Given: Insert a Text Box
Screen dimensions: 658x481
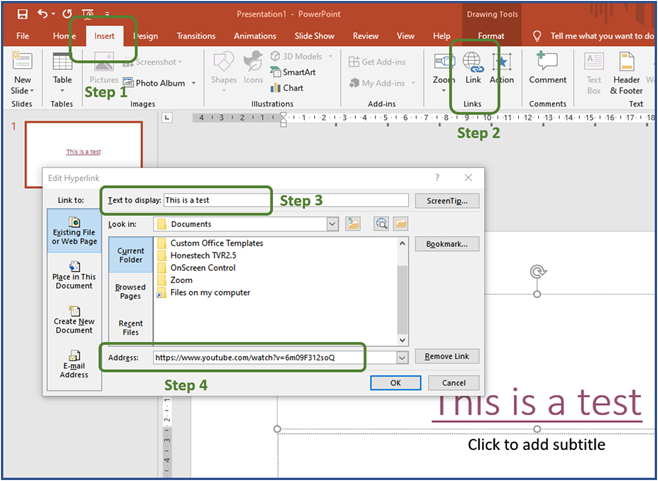Looking at the screenshot, I should pyautogui.click(x=594, y=73).
